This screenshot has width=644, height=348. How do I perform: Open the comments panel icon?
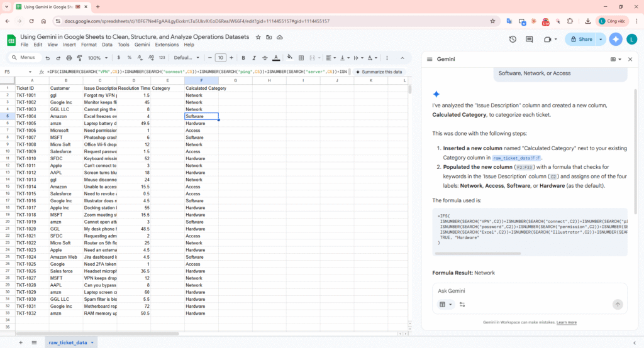530,39
